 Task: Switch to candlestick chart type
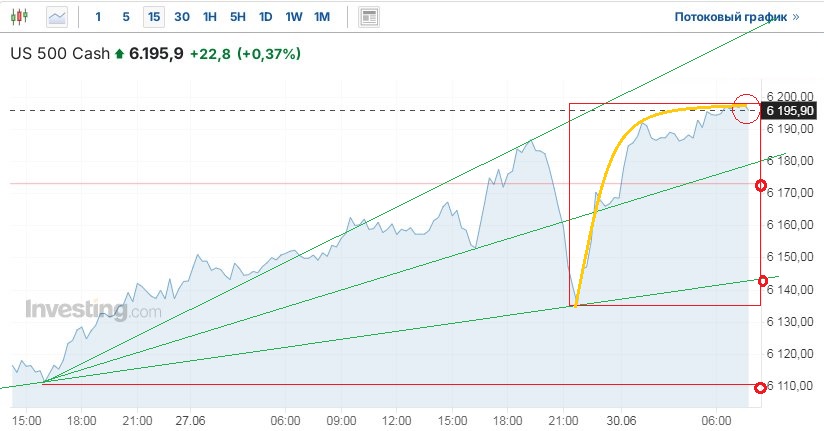coord(23,17)
